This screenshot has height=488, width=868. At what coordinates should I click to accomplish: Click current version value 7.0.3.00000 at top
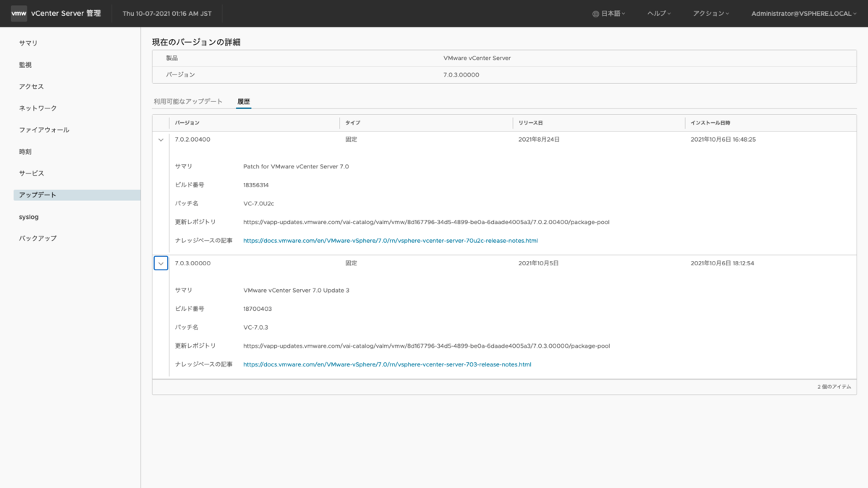click(461, 74)
